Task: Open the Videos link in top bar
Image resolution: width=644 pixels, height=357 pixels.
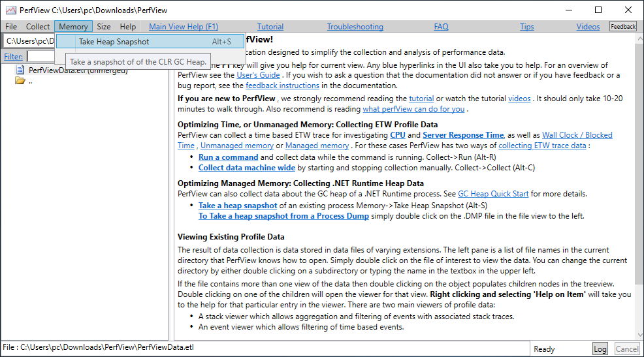Action: [588, 27]
